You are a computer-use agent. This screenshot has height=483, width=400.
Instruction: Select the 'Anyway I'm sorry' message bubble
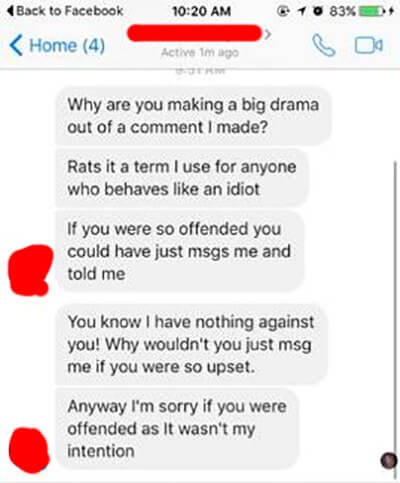pos(177,428)
